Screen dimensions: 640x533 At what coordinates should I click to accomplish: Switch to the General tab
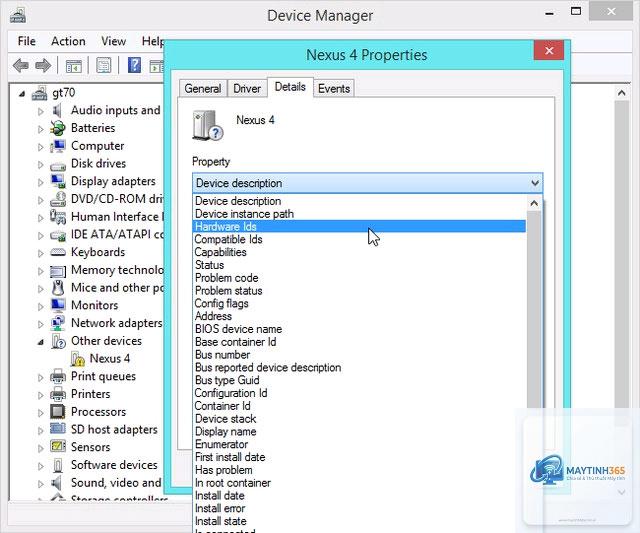(202, 89)
